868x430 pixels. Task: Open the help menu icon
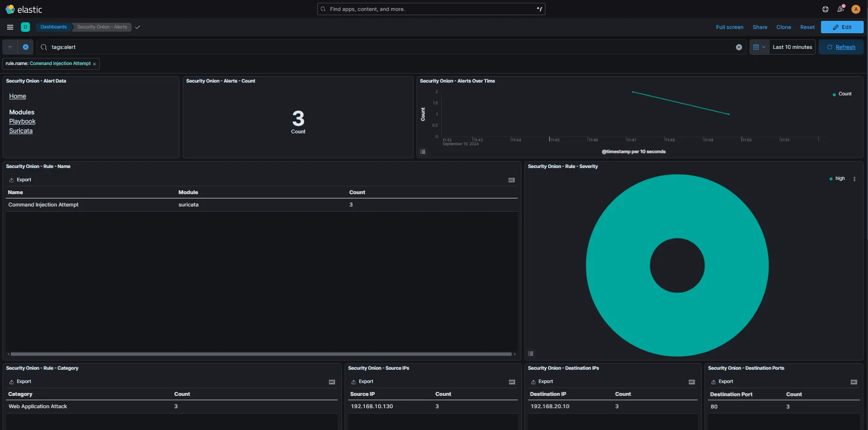(x=825, y=9)
